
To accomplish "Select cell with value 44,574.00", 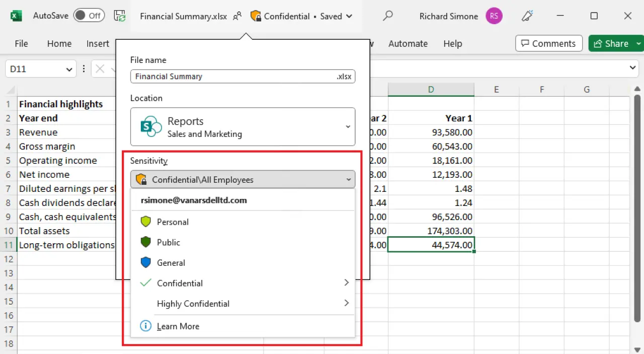I will click(431, 245).
